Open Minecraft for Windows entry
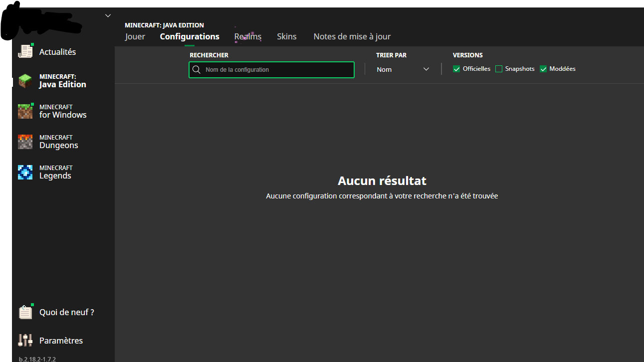Viewport: 644px width, 362px height. (63, 111)
